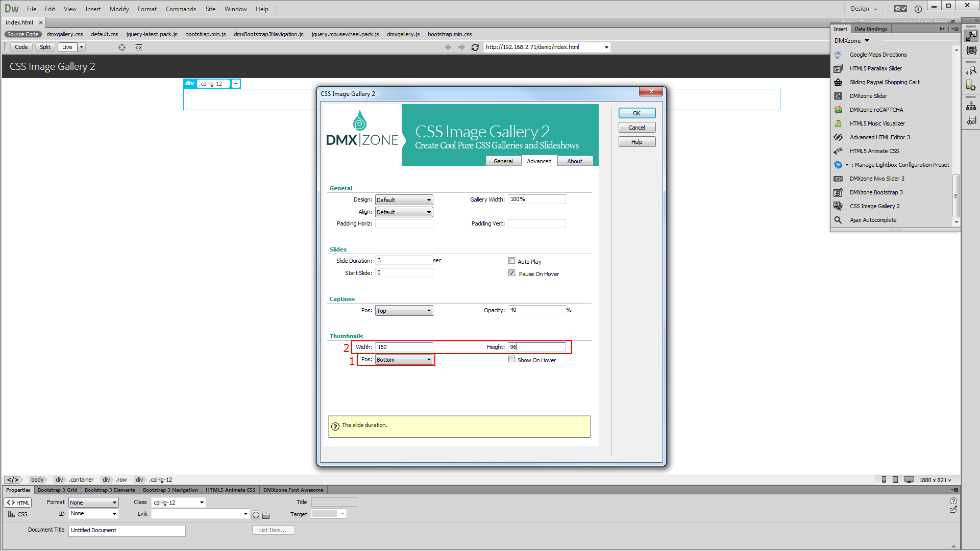Switch to Code view
The height and width of the screenshot is (551, 980).
pos(21,47)
